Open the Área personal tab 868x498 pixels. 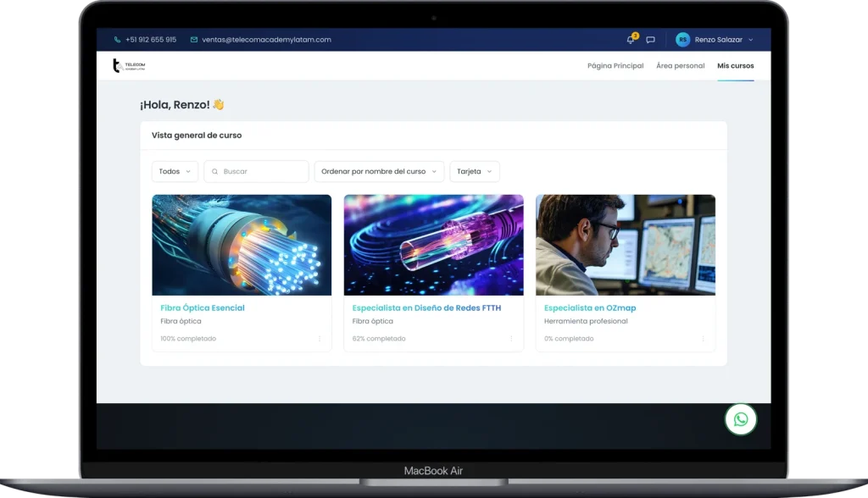point(681,66)
